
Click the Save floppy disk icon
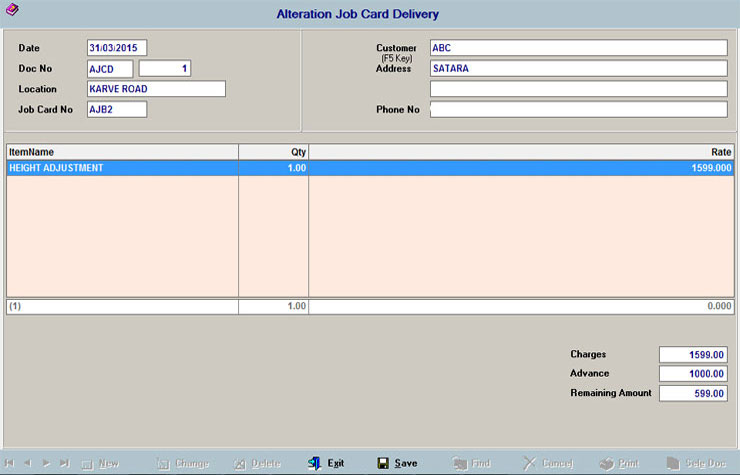coord(383,463)
